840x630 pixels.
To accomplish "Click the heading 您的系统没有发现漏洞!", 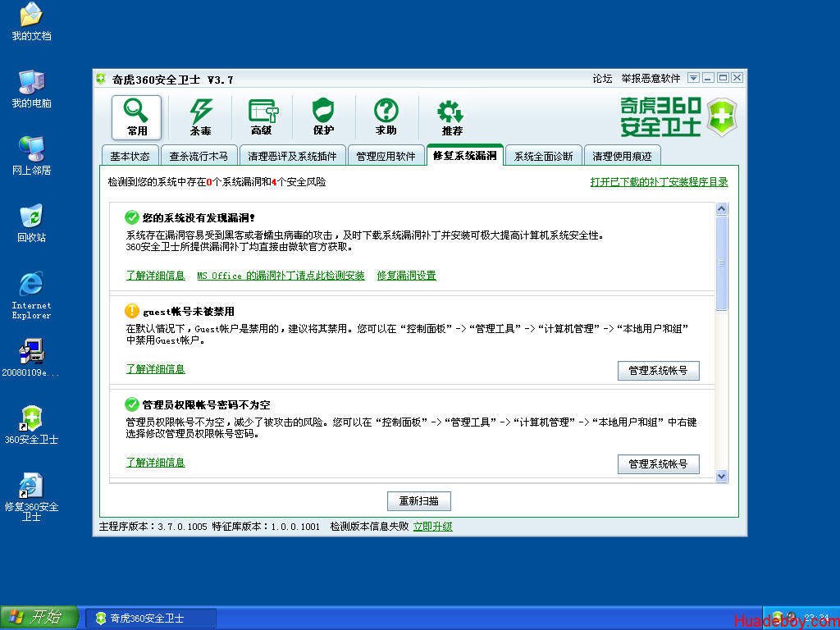I will pyautogui.click(x=199, y=218).
